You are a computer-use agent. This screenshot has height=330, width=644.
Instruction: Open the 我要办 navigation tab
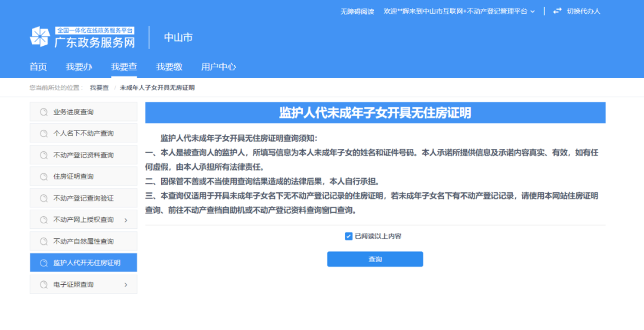(x=79, y=67)
